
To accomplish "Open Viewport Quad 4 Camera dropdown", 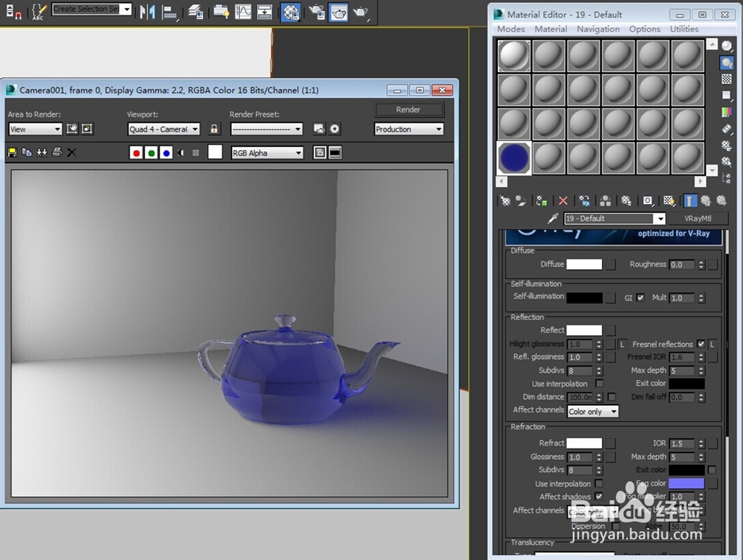I will point(164,129).
